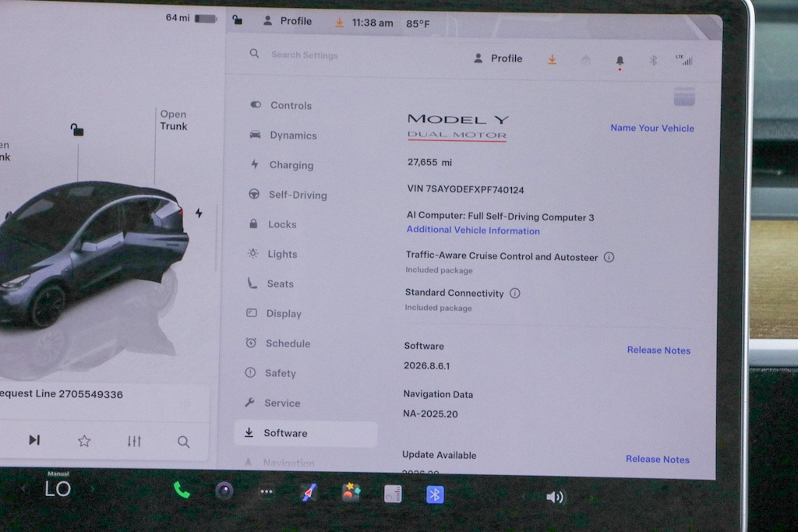The image size is (798, 532).
Task: Open the HomeLink garage icon
Action: [586, 60]
